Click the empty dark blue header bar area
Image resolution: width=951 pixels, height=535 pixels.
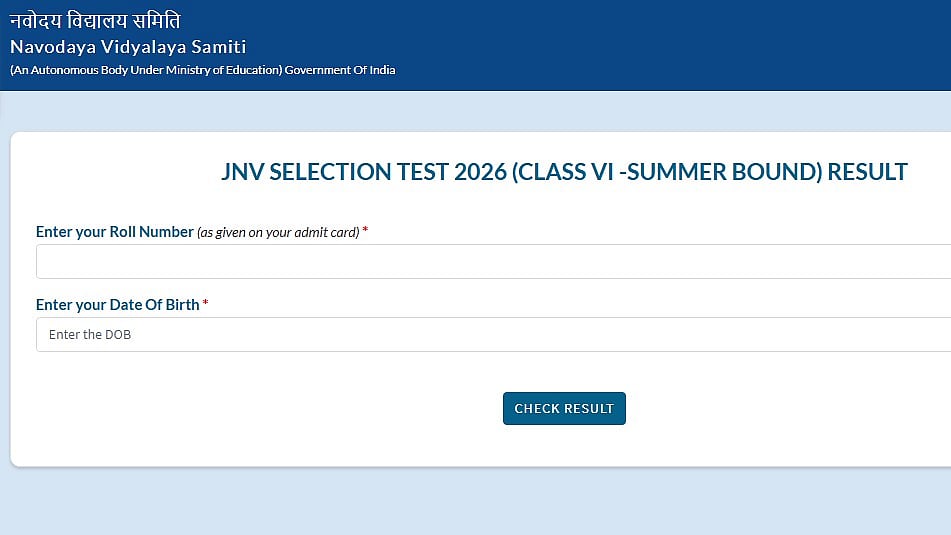pyautogui.click(x=680, y=45)
